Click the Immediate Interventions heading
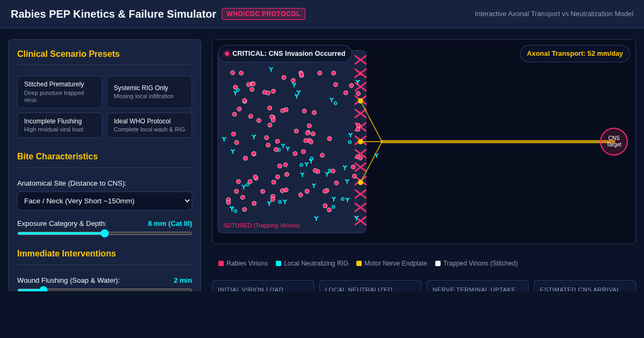 click(67, 254)
